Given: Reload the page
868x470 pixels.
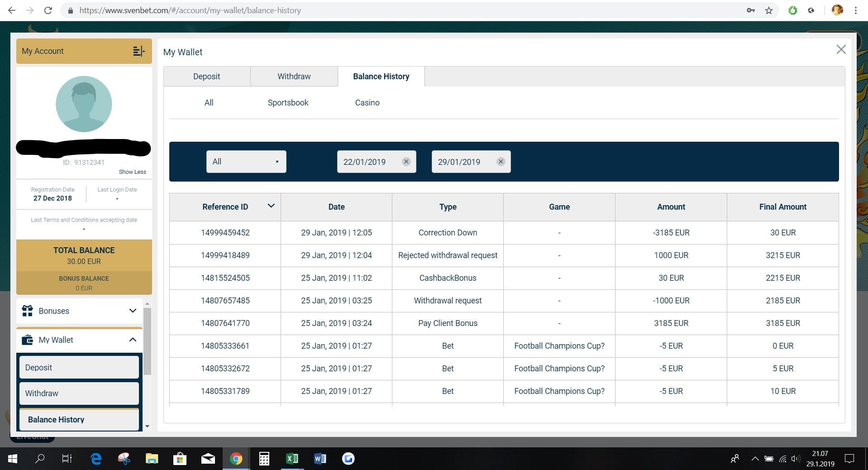Looking at the screenshot, I should click(x=48, y=10).
